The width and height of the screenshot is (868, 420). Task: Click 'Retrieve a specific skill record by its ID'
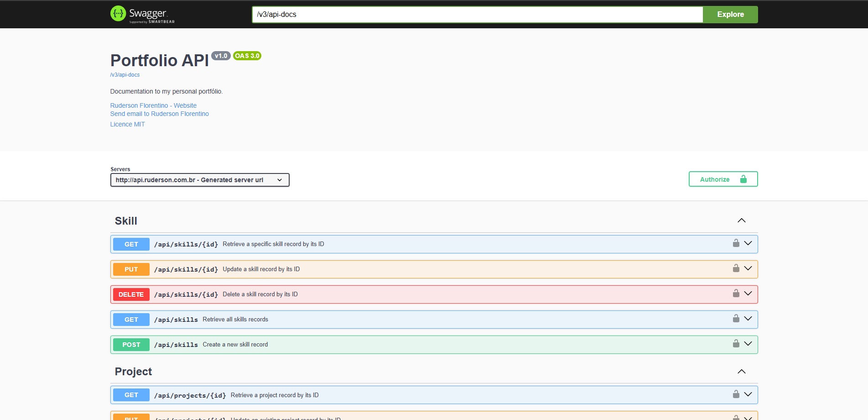pos(274,244)
